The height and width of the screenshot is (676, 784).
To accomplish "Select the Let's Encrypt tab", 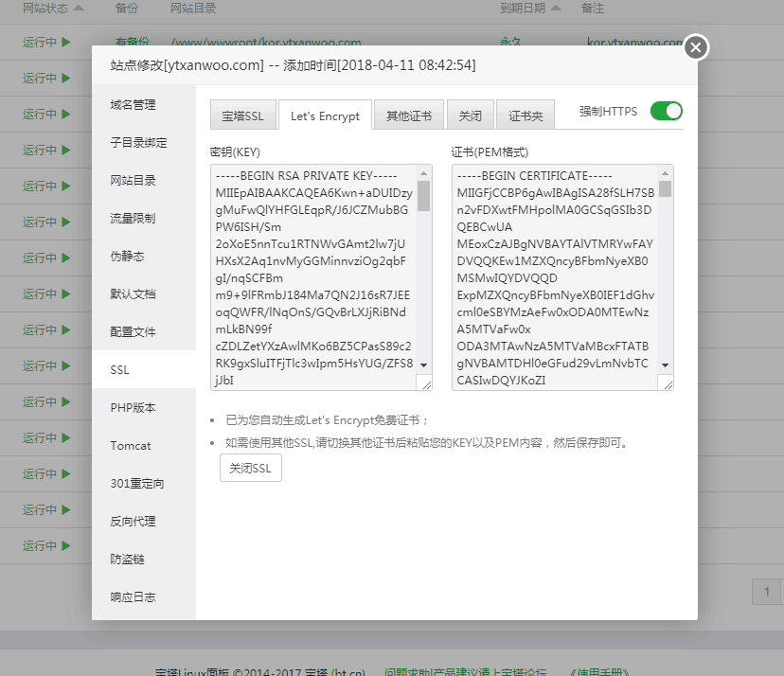I will point(325,116).
